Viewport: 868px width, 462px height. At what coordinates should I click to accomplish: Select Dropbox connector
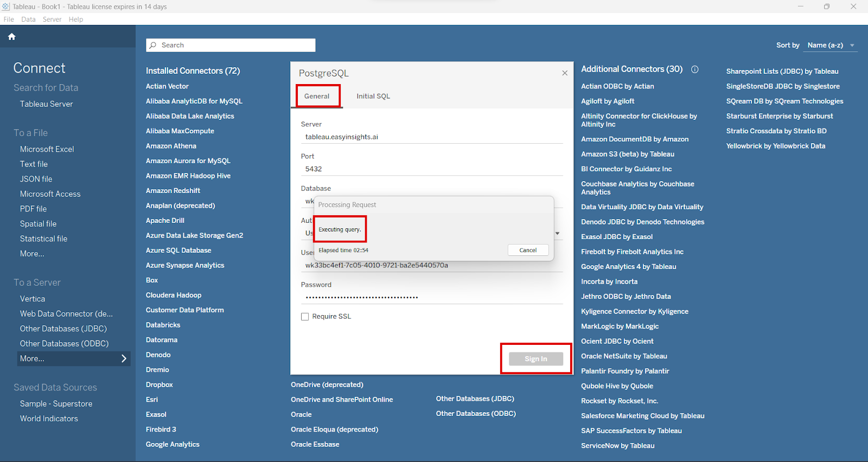point(159,384)
